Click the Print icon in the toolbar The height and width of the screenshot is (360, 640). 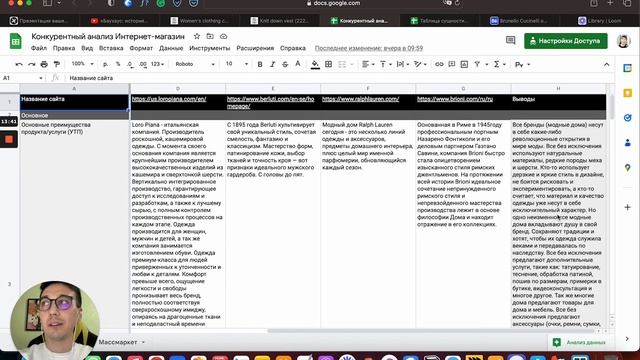pyautogui.click(x=44, y=64)
